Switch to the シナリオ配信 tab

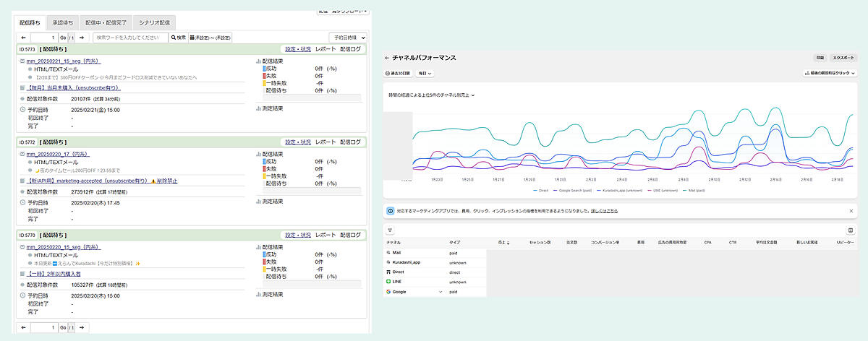(x=154, y=22)
